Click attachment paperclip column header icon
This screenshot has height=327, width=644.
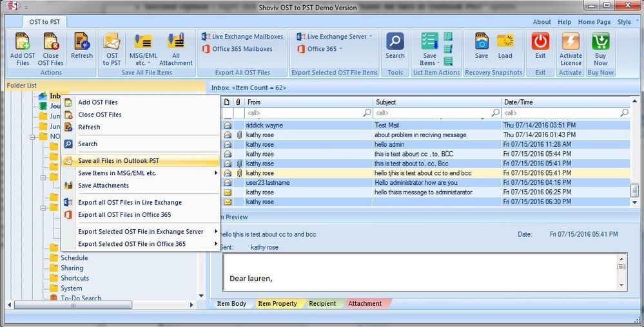239,102
